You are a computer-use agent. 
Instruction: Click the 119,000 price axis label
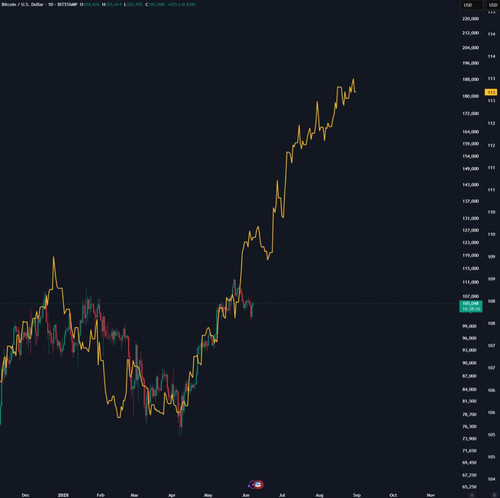(x=470, y=255)
